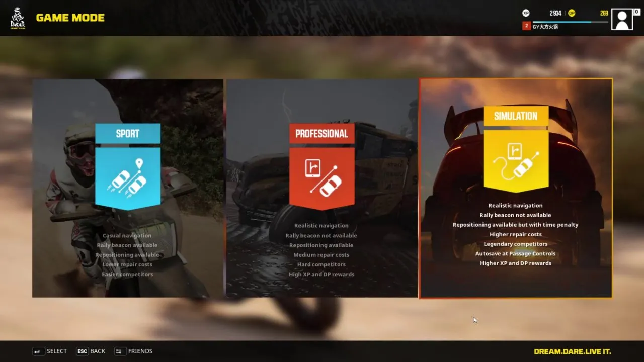
Task: Click the Simulation car card background
Action: tap(516, 188)
